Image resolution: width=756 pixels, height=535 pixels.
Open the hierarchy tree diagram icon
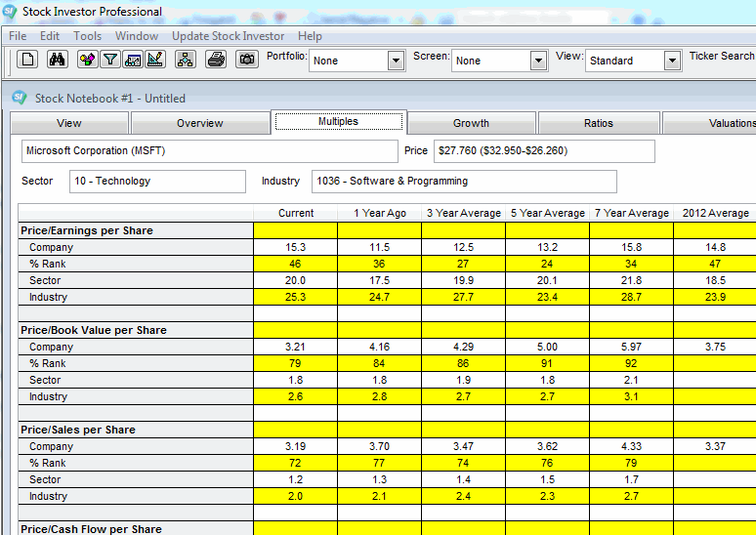click(x=186, y=61)
